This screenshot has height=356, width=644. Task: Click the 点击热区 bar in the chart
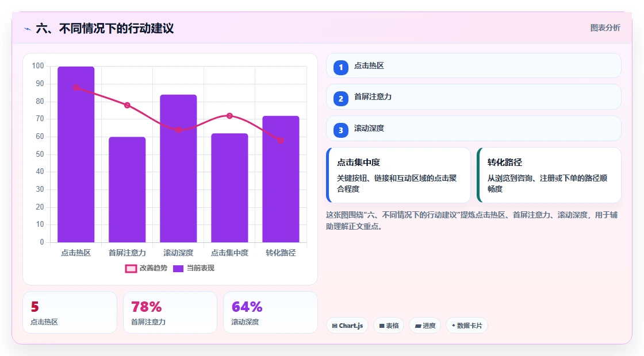(76, 154)
